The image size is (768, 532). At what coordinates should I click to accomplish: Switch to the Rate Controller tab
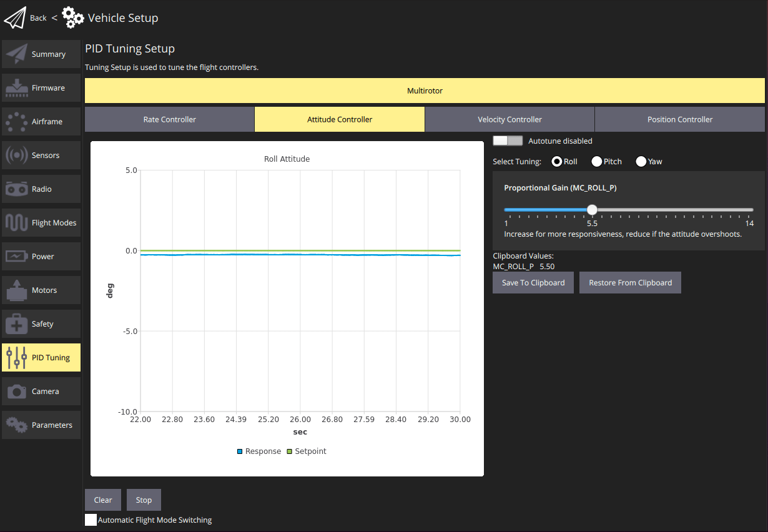point(169,119)
